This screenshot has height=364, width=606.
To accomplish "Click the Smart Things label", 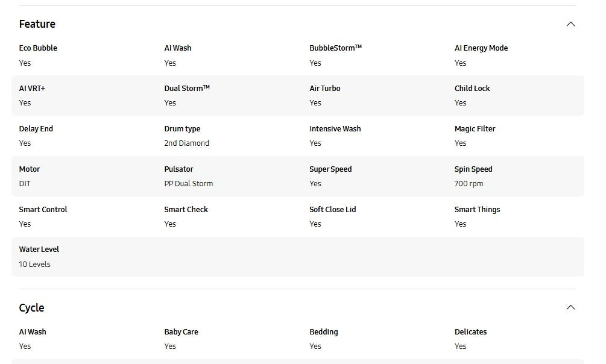I will pos(477,210).
